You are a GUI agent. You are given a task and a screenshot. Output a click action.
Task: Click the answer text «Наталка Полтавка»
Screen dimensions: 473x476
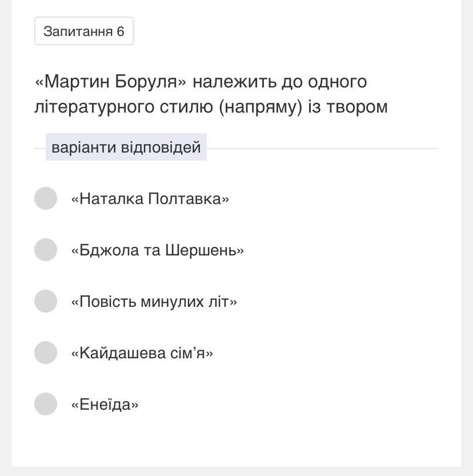click(x=150, y=199)
